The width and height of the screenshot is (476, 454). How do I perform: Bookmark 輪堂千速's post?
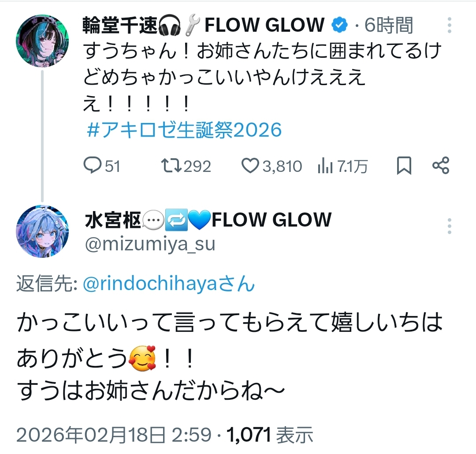tap(404, 166)
